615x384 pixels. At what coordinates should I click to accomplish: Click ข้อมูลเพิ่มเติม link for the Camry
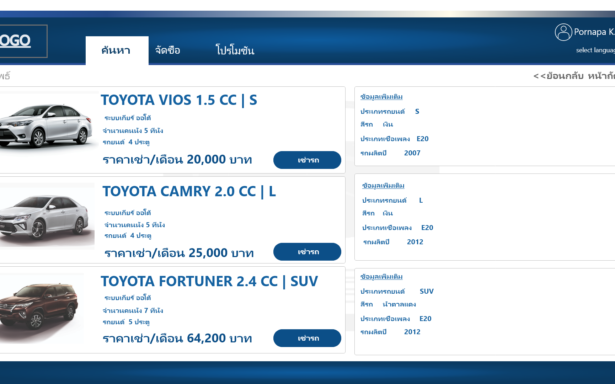(383, 186)
